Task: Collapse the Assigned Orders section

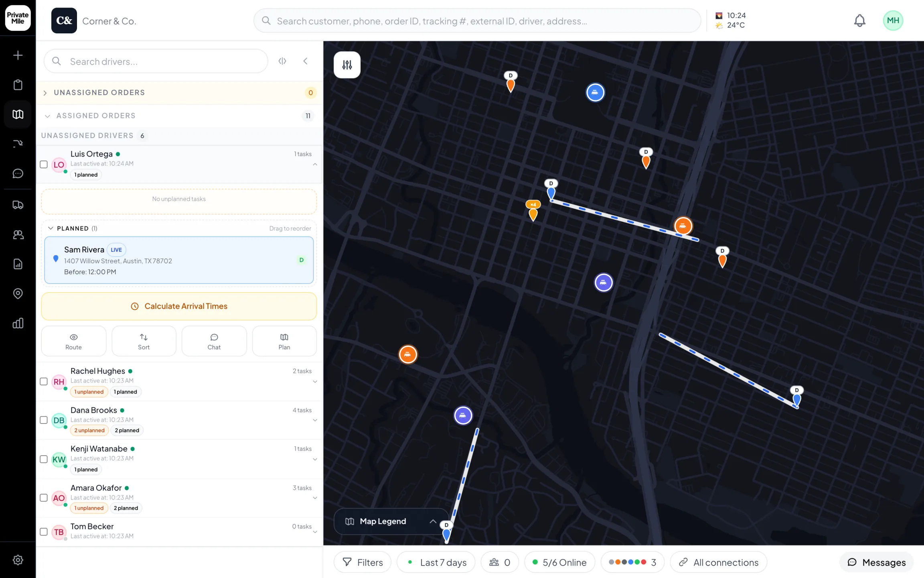Action: pos(179,116)
